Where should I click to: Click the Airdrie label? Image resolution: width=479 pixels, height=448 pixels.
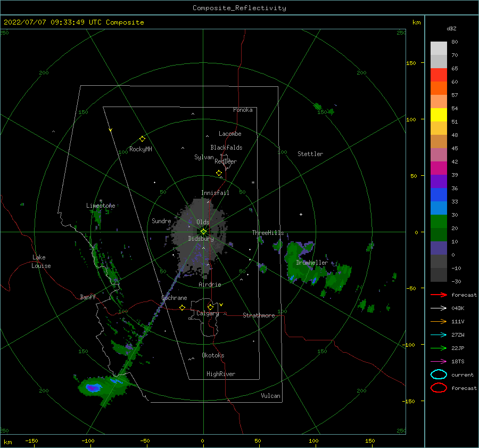210,284
